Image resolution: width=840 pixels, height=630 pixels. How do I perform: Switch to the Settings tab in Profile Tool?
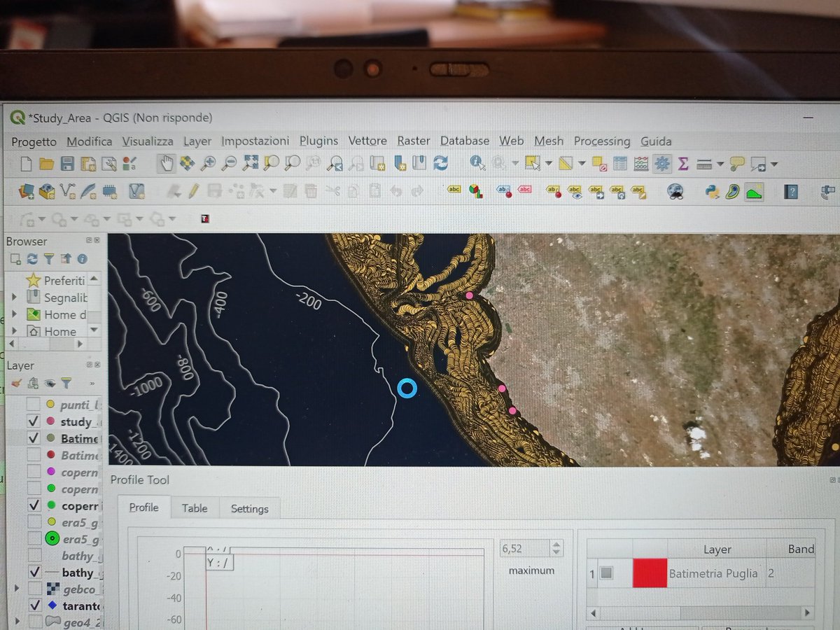pyautogui.click(x=250, y=509)
